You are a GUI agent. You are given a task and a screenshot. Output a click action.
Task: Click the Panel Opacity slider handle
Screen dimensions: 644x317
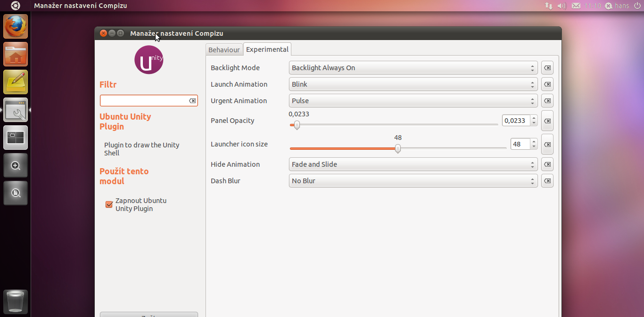click(297, 125)
